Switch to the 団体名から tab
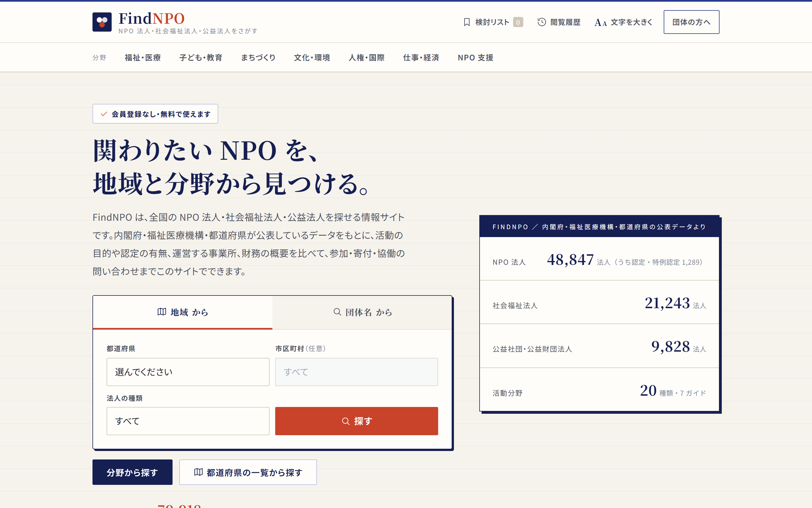Screen dimensions: 812x508 362,312
